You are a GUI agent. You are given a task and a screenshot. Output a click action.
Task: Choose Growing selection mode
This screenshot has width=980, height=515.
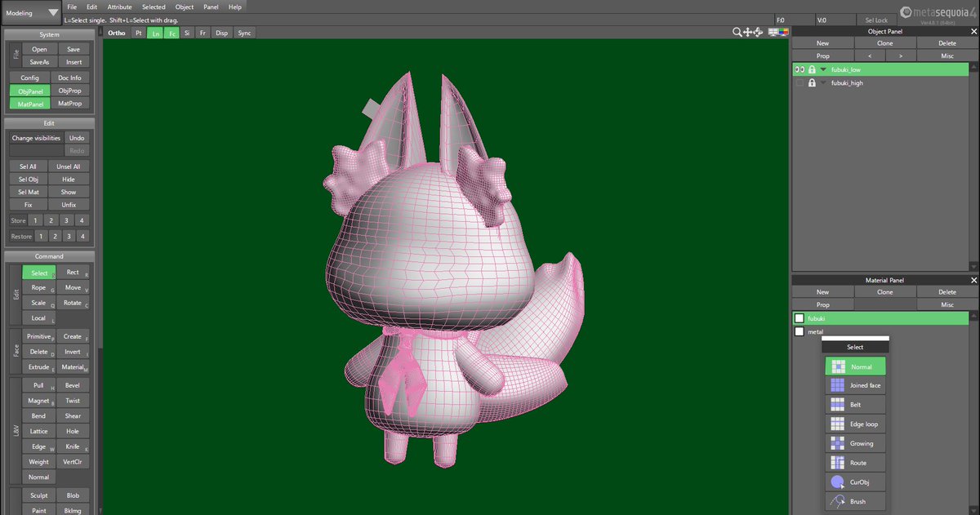[x=855, y=443]
